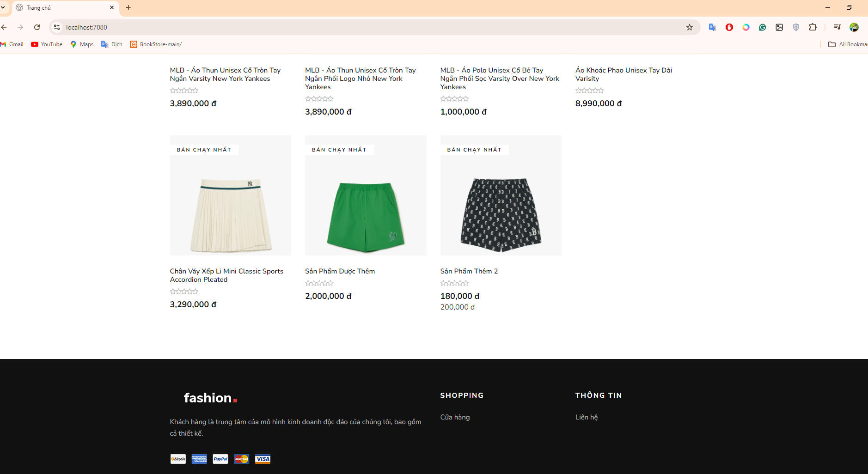868x474 pixels.
Task: Close the Trang chủ tab
Action: tap(112, 7)
